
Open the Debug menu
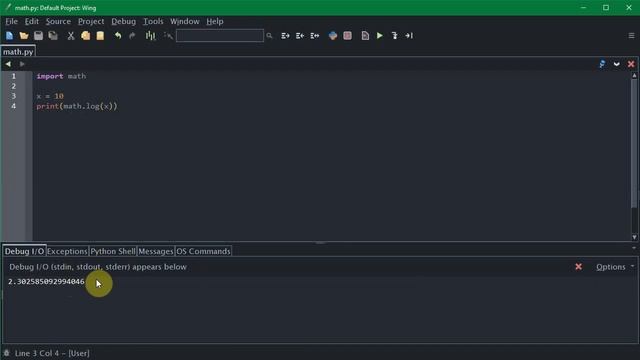(123, 21)
